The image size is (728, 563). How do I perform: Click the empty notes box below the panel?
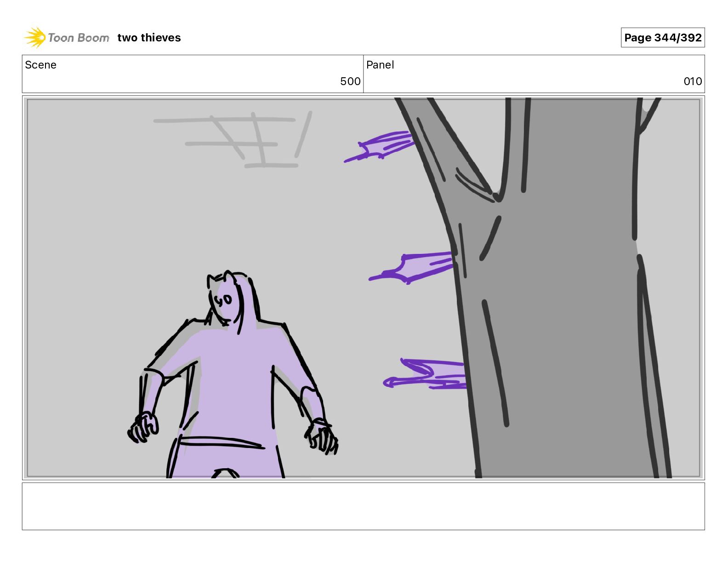363,506
